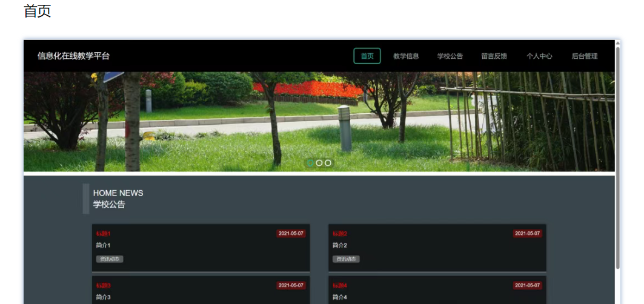Click the 简介4 summary text
The image size is (644, 304).
click(340, 297)
